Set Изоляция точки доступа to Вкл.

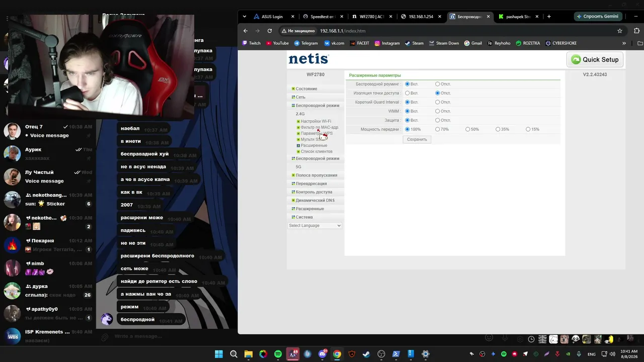coord(408,93)
